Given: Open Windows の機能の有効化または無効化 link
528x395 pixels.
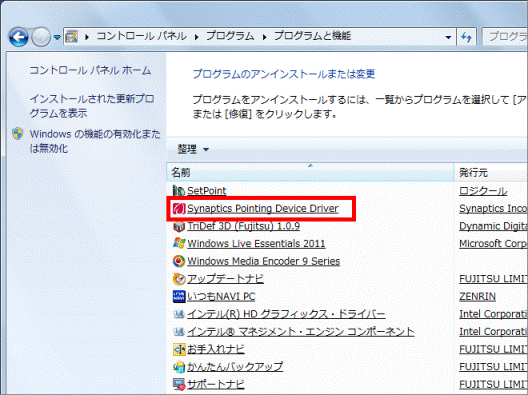Looking at the screenshot, I should [95, 141].
